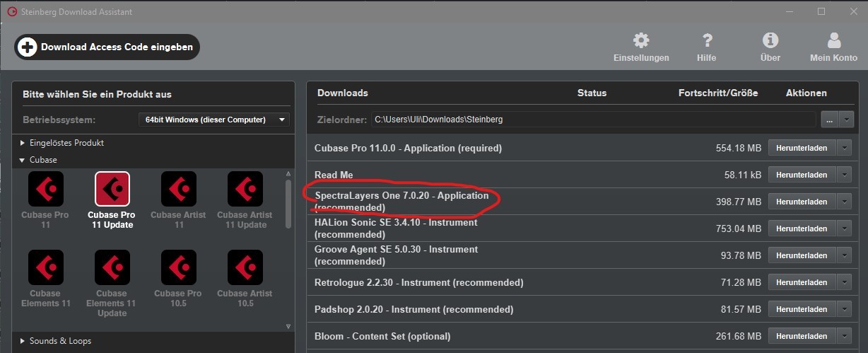Viewport: 868px width, 353px height.
Task: Open dropdown arrow beside Retrologue download
Action: [844, 282]
